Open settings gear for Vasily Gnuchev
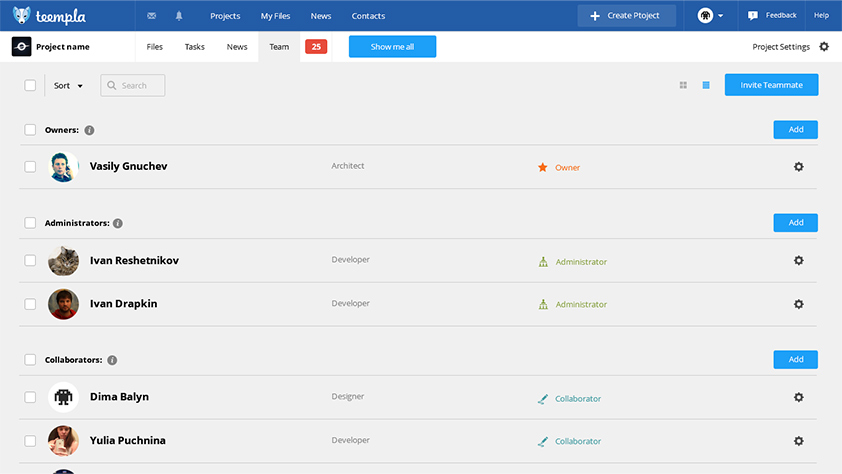 (798, 167)
